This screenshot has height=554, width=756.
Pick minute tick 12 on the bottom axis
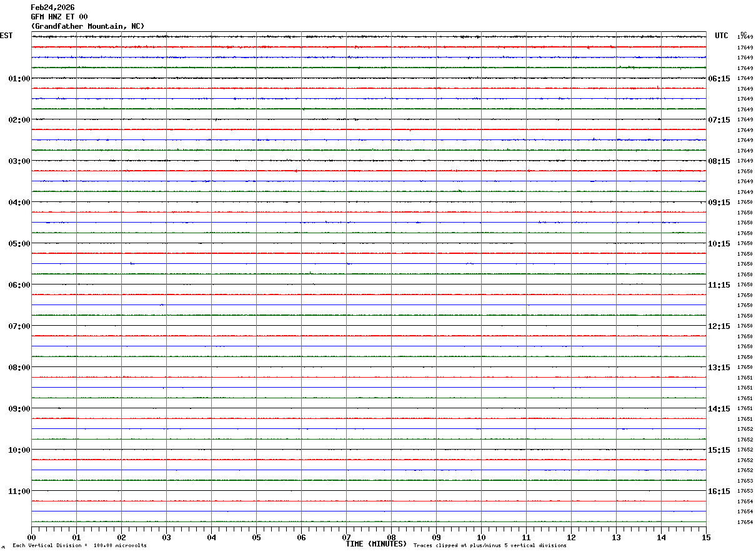(571, 537)
